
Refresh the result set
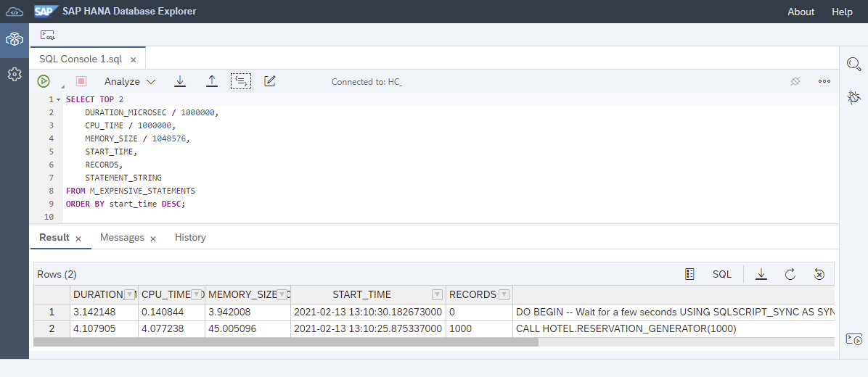click(x=790, y=274)
